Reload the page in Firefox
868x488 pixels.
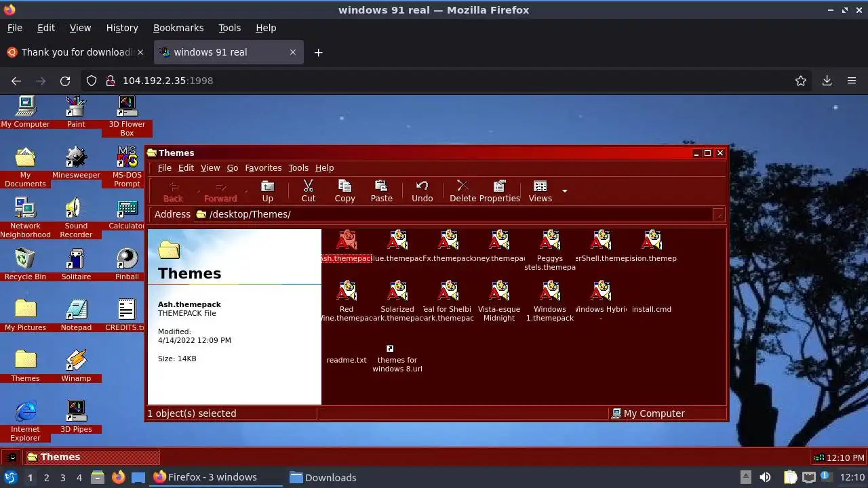point(65,81)
